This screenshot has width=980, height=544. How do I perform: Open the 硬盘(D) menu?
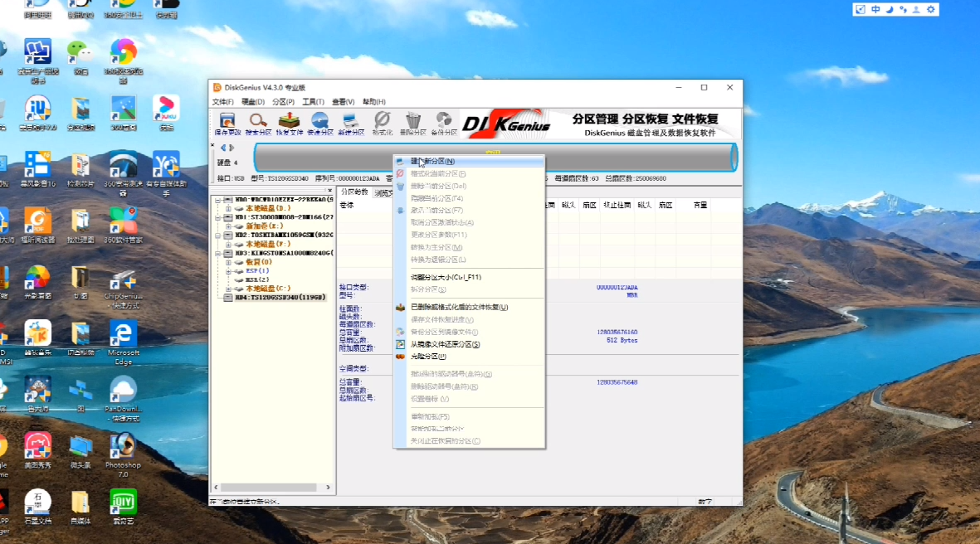coord(252,102)
